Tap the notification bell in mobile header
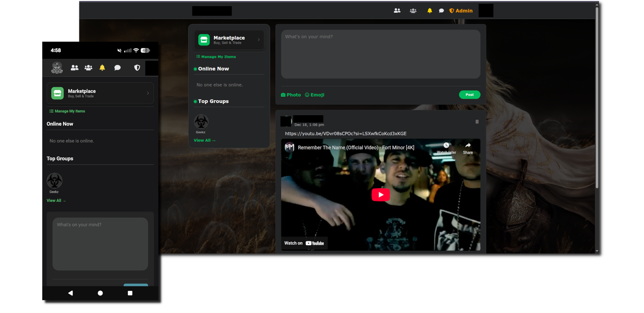 [102, 68]
